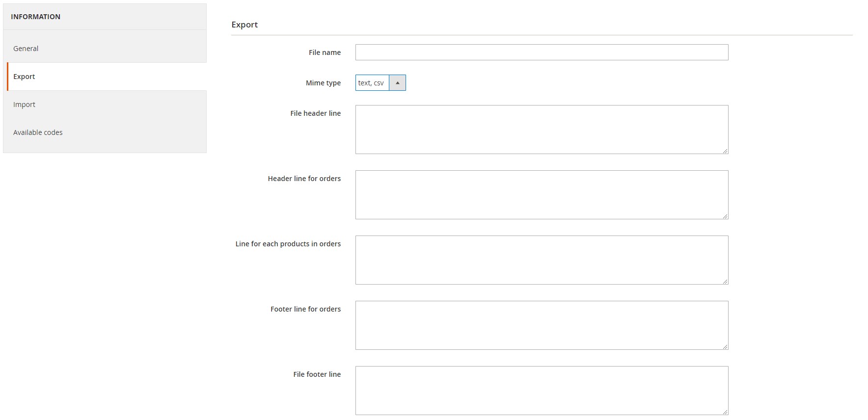The width and height of the screenshot is (868, 420).
Task: Select the Export sidebar tab
Action: 25,77
